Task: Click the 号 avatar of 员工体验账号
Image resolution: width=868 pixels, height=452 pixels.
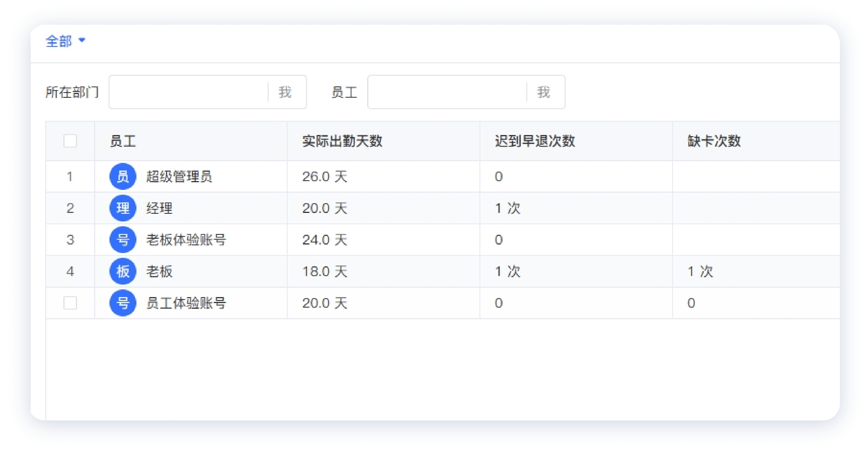Action: 123,303
